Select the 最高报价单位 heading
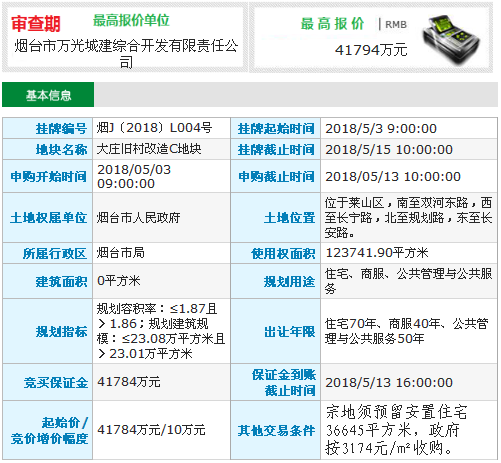Image resolution: width=501 pixels, height=463 pixels. (x=131, y=20)
